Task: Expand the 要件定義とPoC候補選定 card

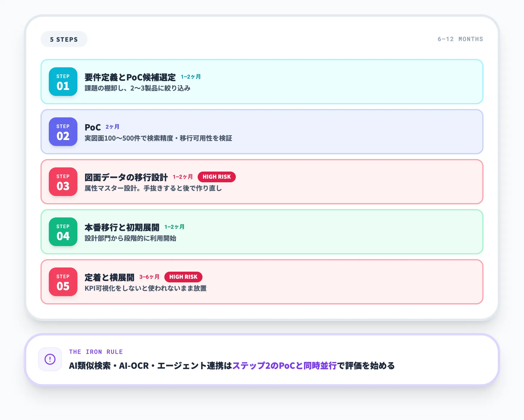Action: click(x=262, y=82)
